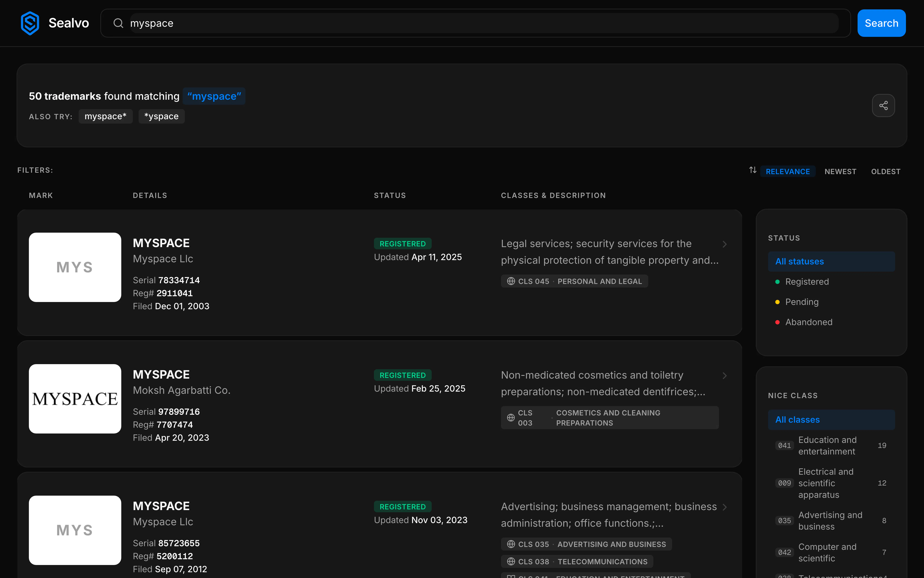The width and height of the screenshot is (924, 578).
Task: Click the Details column header
Action: [x=150, y=195]
